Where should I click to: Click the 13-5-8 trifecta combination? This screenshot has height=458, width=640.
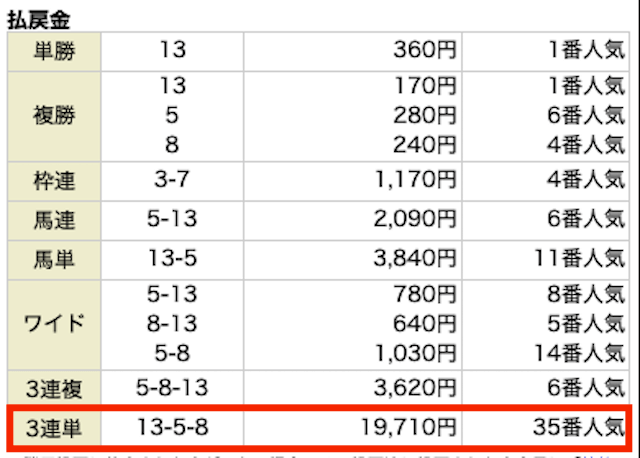click(x=172, y=427)
